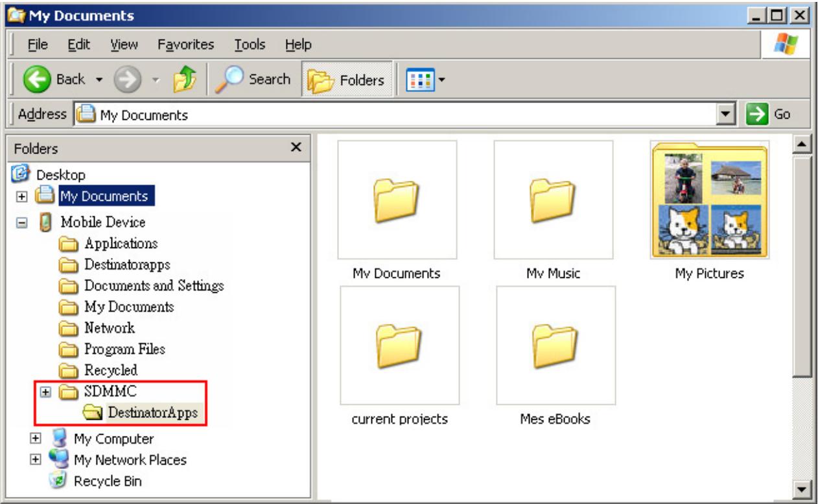Click the 'My Music' caption text
Viewport: 818px width, 504px height.
[x=553, y=273]
